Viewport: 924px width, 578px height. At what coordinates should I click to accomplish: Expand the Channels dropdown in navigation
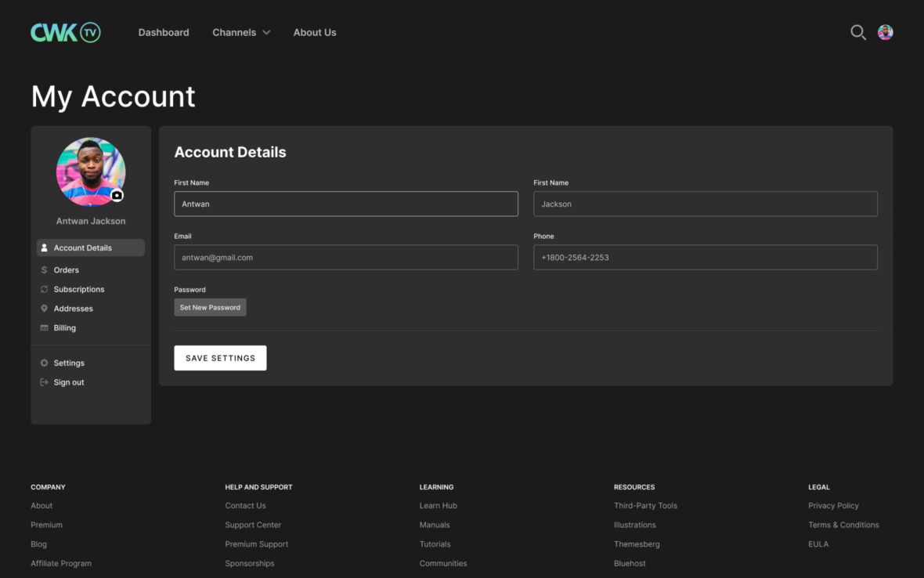(240, 32)
